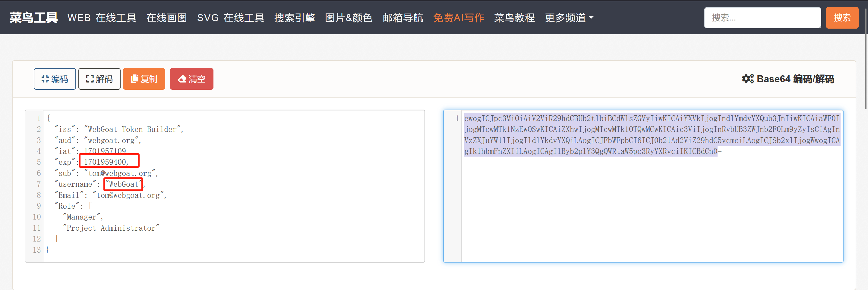The image size is (868, 290).
Task: Open the 图片&颜色 navigation item
Action: click(x=349, y=18)
